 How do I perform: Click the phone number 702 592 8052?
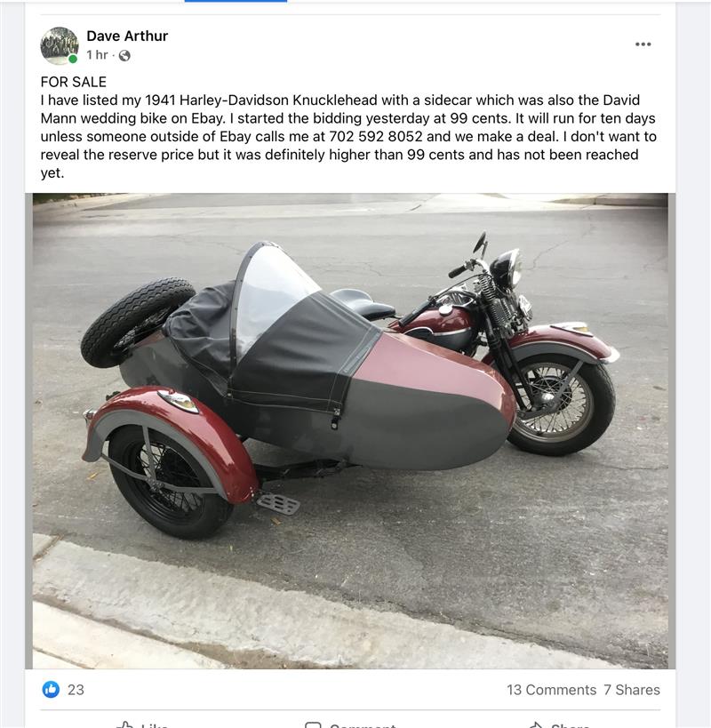click(x=376, y=137)
